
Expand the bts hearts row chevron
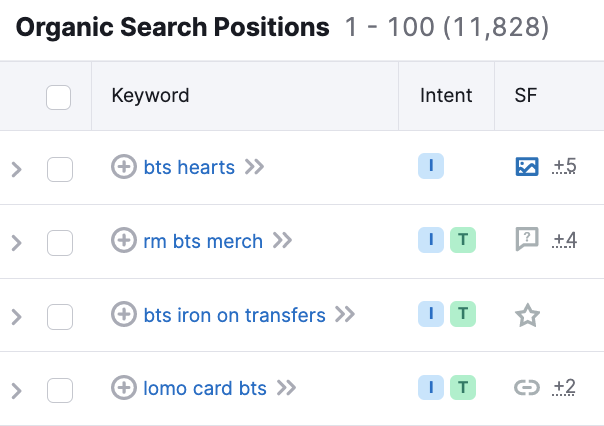16,169
